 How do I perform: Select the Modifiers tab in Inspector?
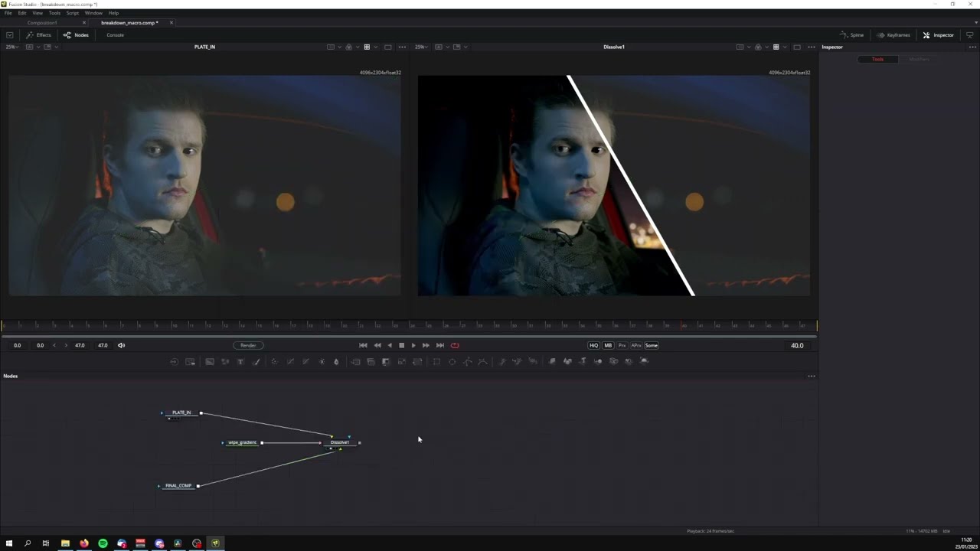(x=919, y=59)
